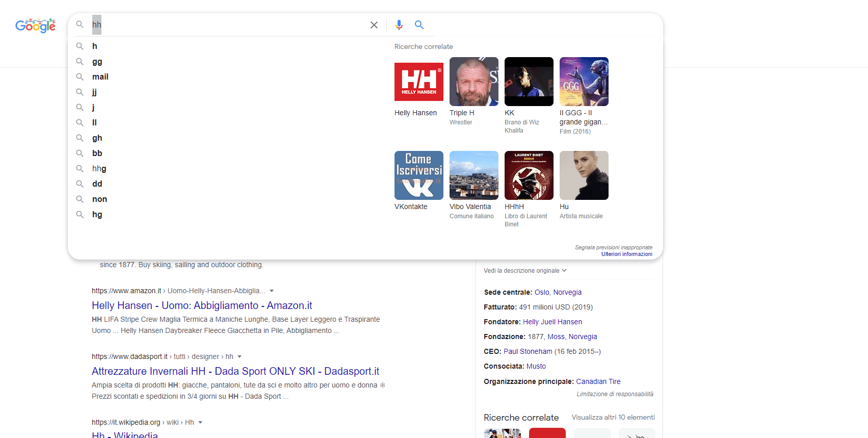Click 'Norvegia' link next to Oslo

point(567,292)
